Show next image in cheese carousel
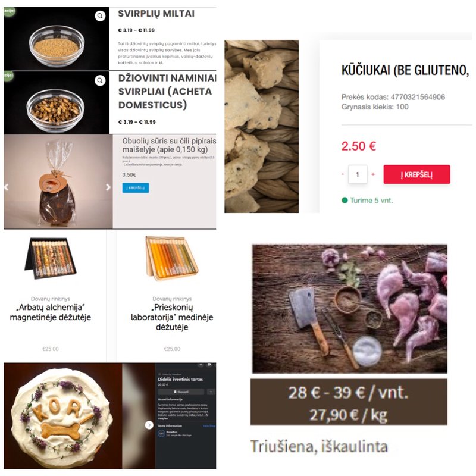476x476 pixels. coord(108,187)
